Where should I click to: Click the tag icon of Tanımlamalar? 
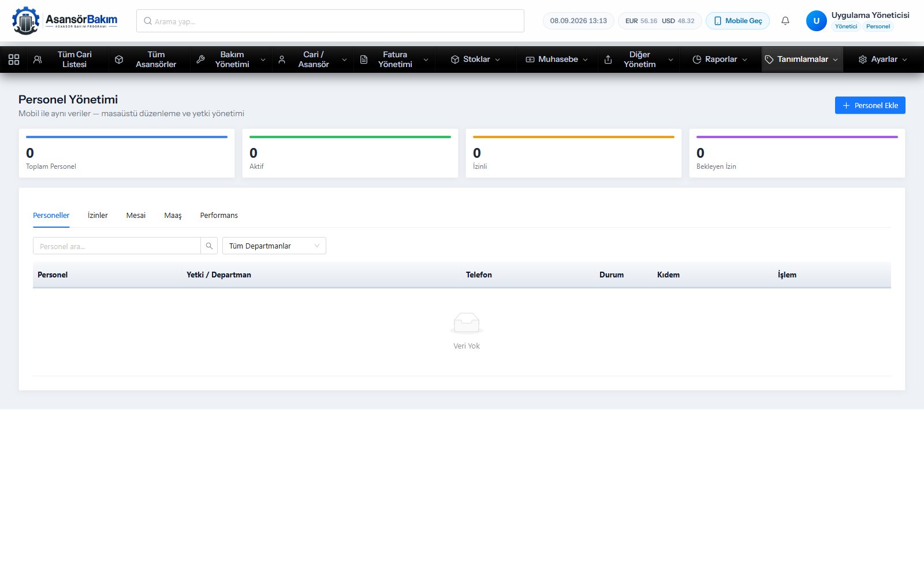click(x=769, y=60)
